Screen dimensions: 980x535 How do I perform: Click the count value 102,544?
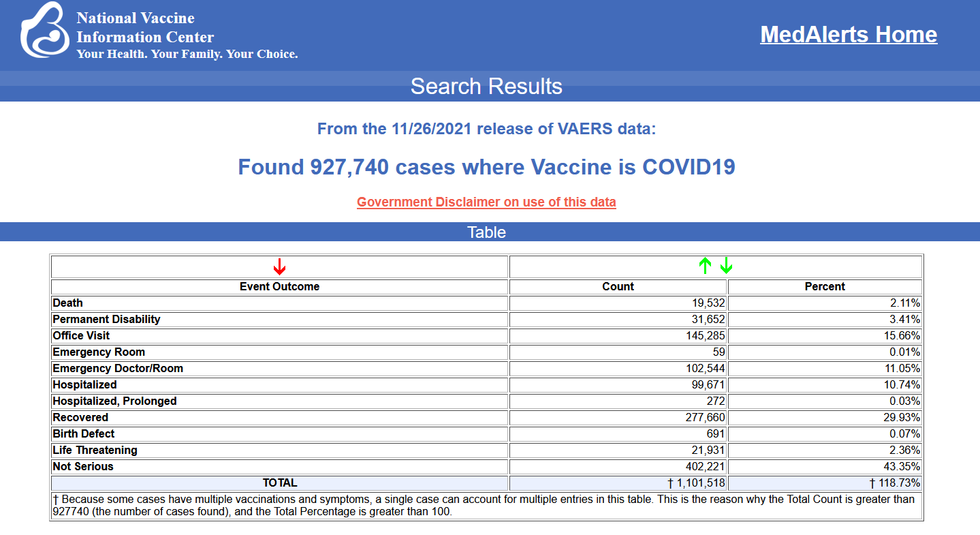[706, 368]
